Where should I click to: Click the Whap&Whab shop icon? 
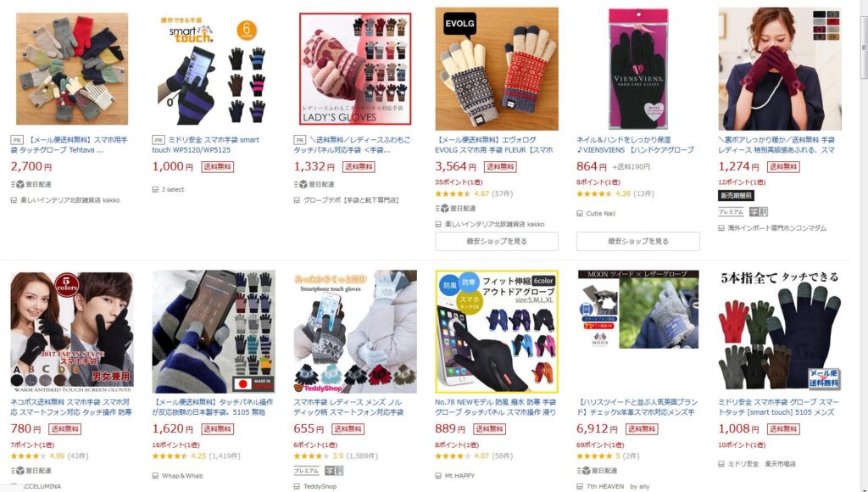pyautogui.click(x=155, y=476)
